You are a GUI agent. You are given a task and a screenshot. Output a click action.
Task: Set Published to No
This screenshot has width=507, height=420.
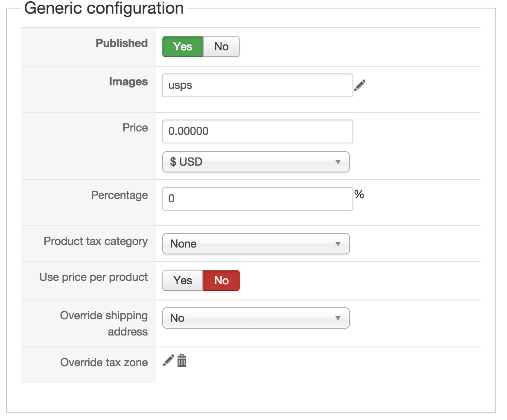point(221,47)
